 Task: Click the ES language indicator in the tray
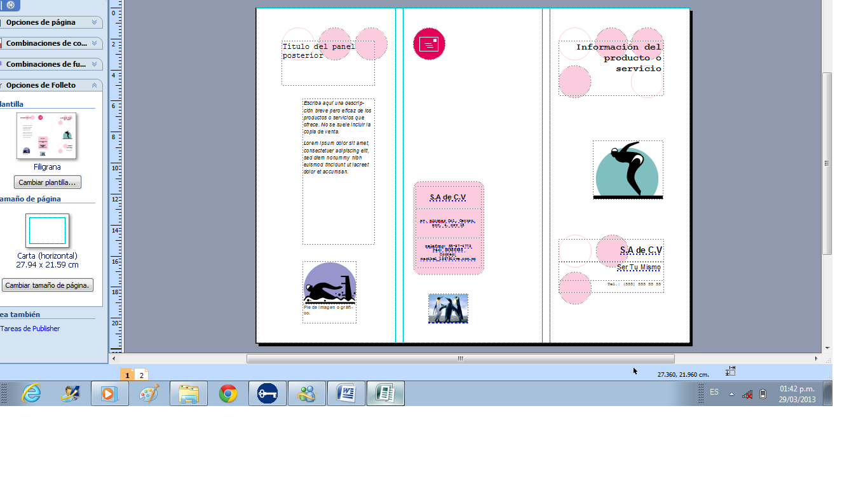point(714,393)
